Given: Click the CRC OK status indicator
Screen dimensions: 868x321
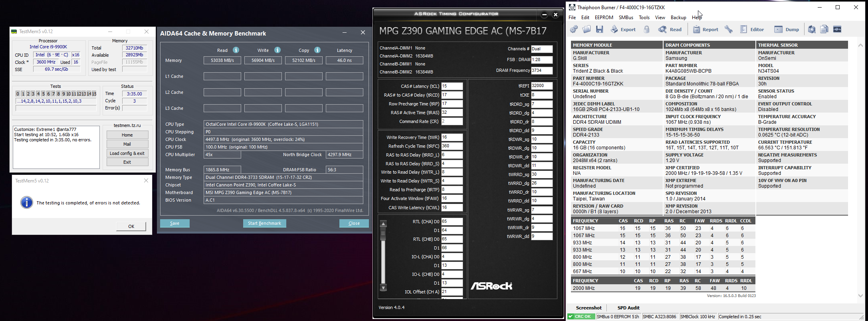Looking at the screenshot, I should click(x=582, y=317).
